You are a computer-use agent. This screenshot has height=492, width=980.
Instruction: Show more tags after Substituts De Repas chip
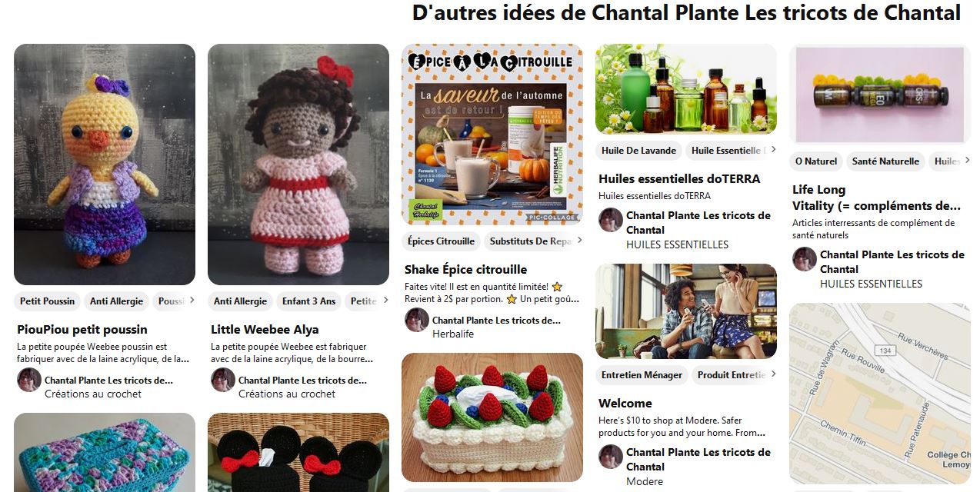pyautogui.click(x=579, y=241)
